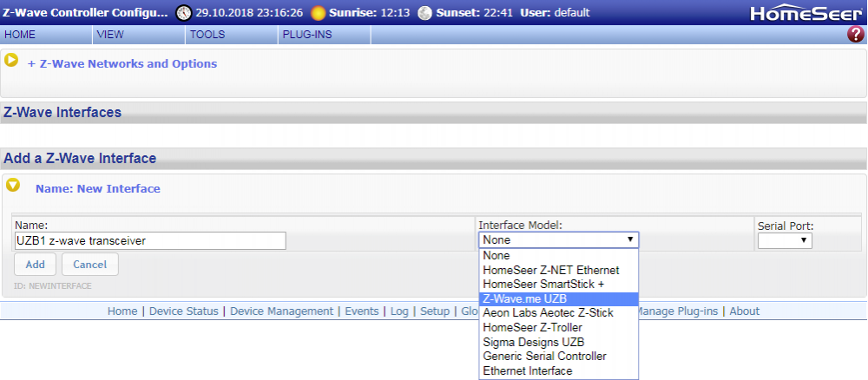Click the ID: NEWINTERFACE text

(53, 286)
